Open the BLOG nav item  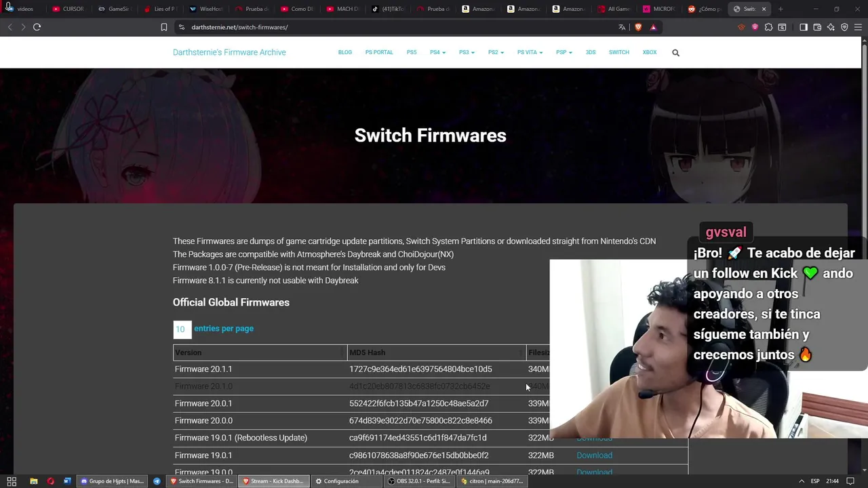coord(345,52)
